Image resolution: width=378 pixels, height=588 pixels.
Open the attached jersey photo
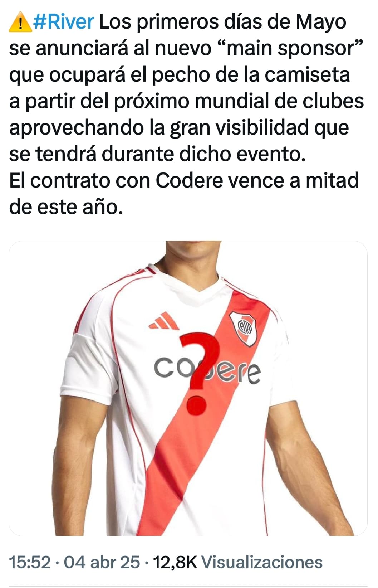click(188, 388)
